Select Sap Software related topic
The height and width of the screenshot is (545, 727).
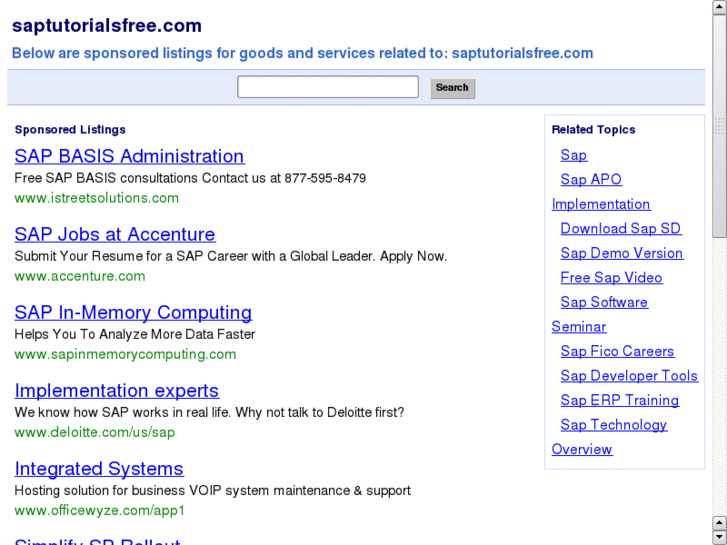click(604, 302)
